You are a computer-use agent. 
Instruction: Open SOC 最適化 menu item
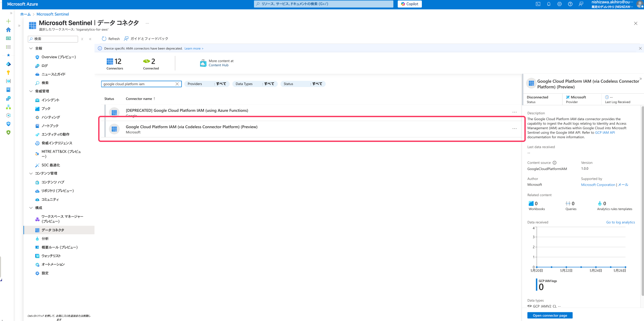pos(51,165)
